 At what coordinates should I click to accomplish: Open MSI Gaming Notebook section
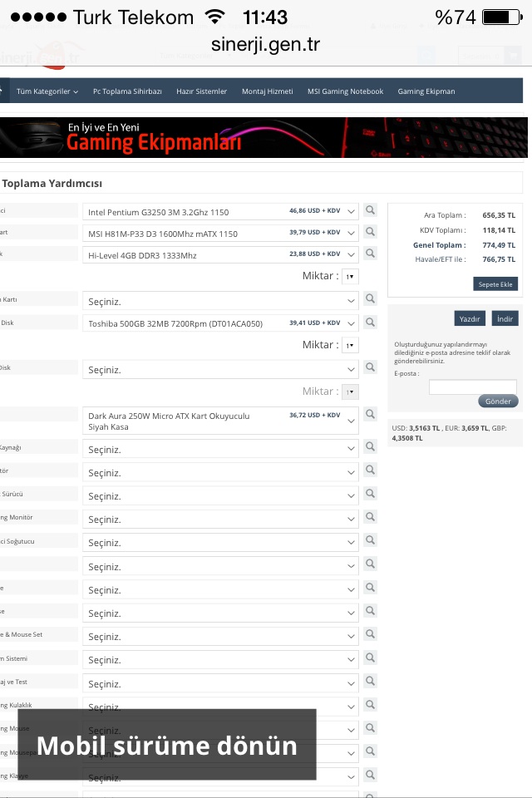coord(345,91)
